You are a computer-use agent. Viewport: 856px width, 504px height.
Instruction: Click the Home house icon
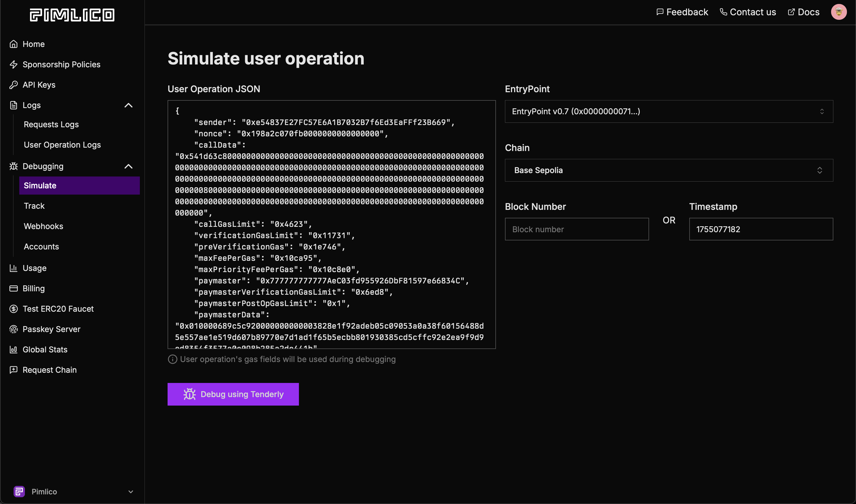(x=14, y=44)
